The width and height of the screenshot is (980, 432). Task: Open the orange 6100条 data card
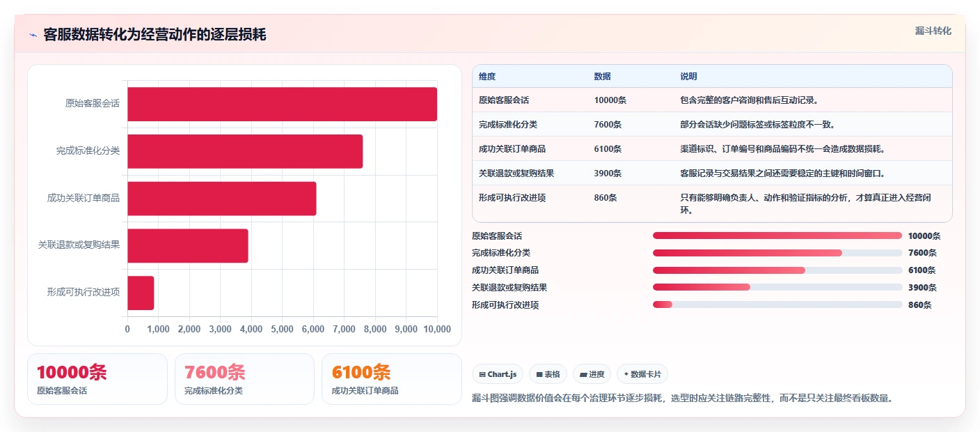pyautogui.click(x=392, y=379)
